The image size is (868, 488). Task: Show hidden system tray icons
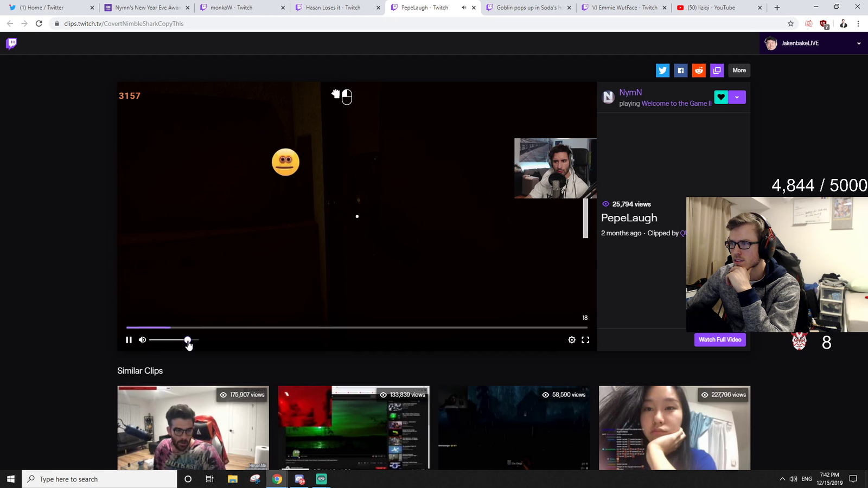[782, 479]
